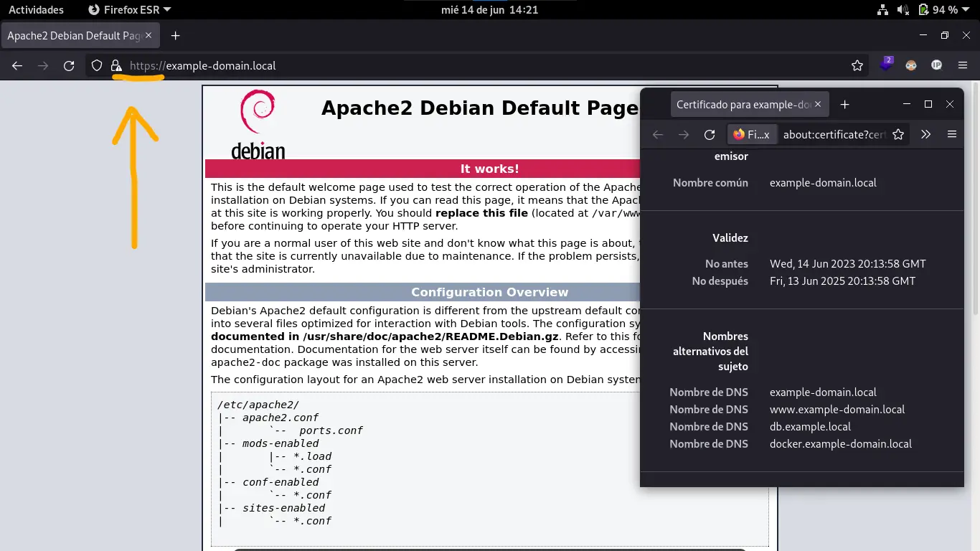Restore down the main Firefox window
Image resolution: width=980 pixels, height=551 pixels.
point(945,35)
